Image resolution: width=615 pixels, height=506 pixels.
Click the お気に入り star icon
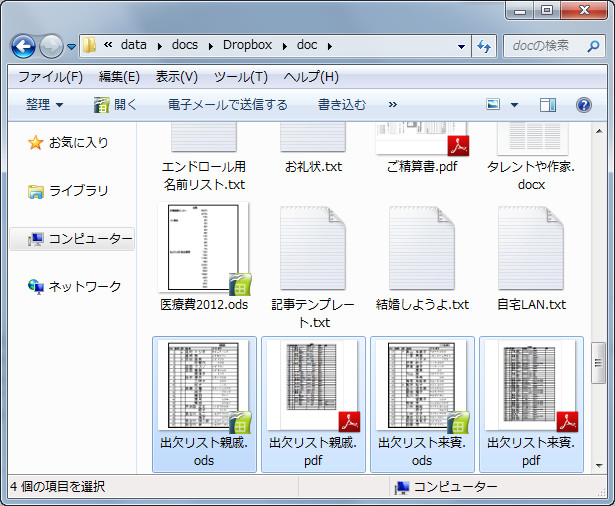(35, 142)
